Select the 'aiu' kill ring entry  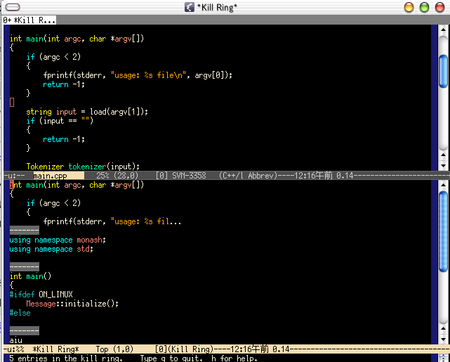click(16, 340)
